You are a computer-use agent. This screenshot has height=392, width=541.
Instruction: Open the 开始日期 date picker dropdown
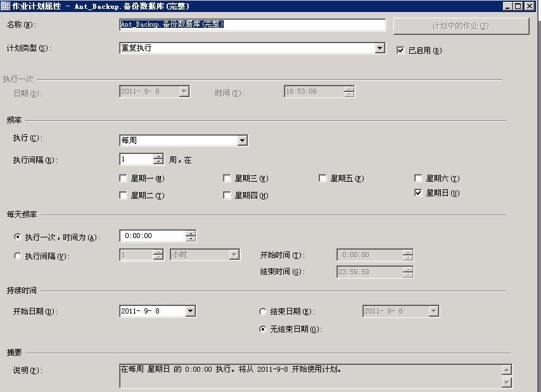(x=190, y=311)
